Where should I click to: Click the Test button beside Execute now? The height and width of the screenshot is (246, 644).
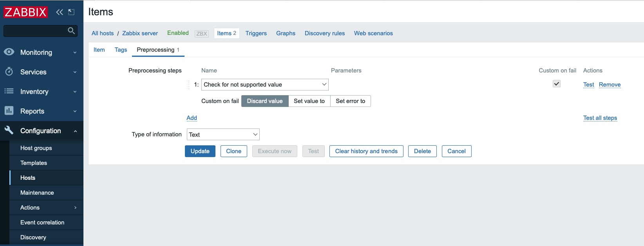click(x=313, y=151)
